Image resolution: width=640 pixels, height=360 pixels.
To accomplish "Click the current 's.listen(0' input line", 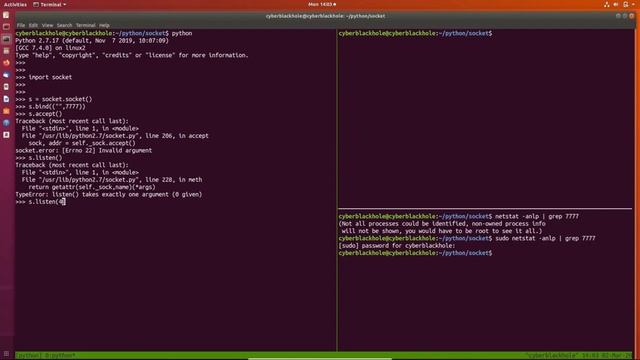I will [40, 202].
